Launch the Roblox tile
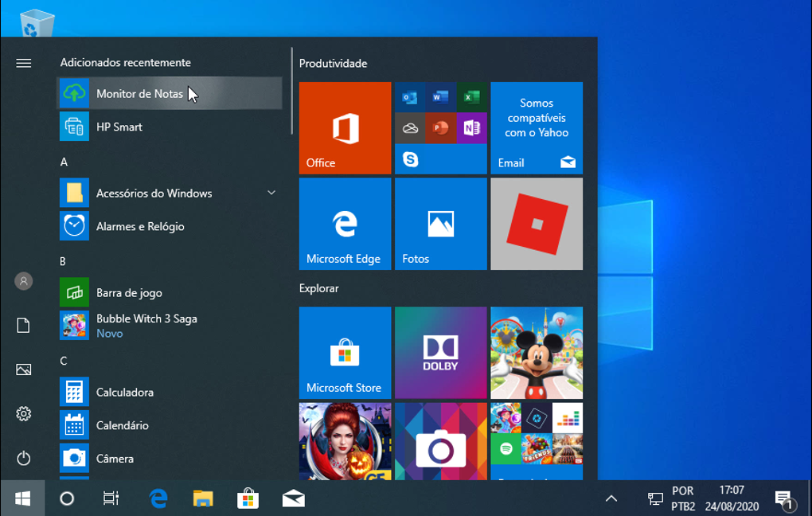Viewport: 812px width, 516px height. [537, 224]
